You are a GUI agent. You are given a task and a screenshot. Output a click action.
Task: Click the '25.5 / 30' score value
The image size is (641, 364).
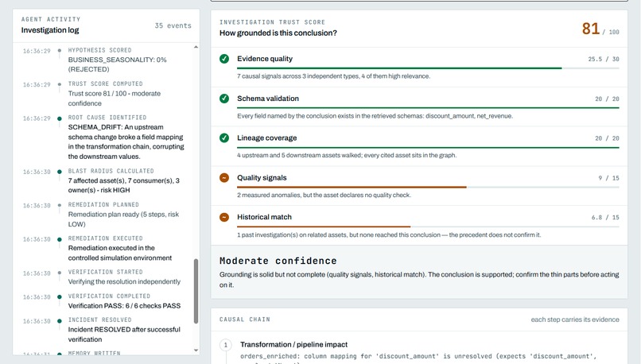604,60
